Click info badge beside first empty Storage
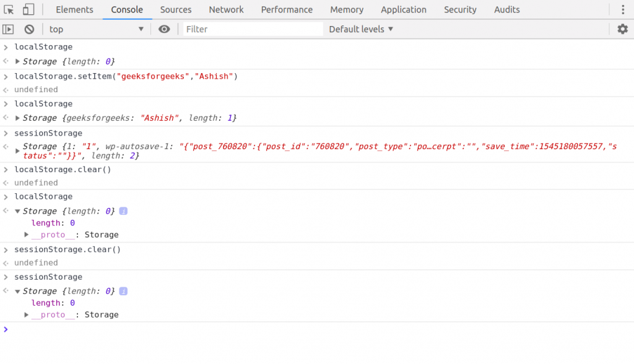Viewport: 634px width, 364px height. point(123,211)
